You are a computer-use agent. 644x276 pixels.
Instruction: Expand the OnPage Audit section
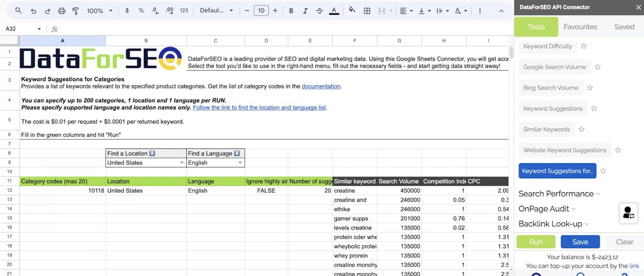(x=547, y=209)
